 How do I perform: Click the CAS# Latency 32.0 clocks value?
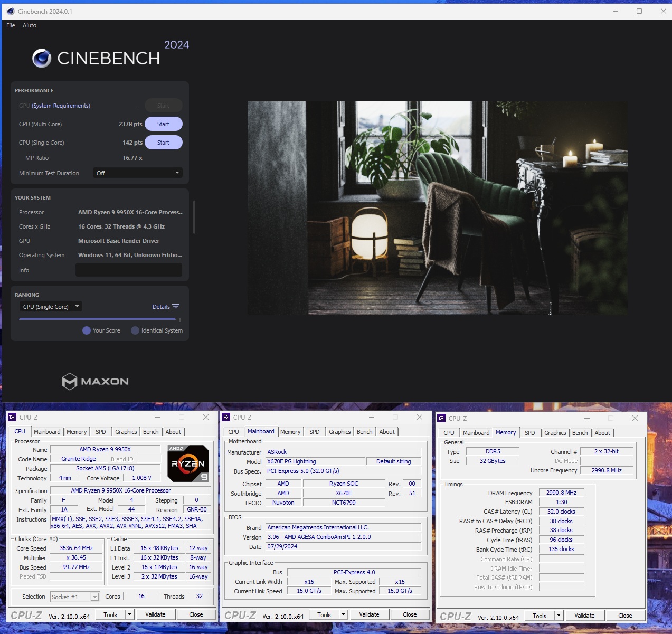coord(561,512)
